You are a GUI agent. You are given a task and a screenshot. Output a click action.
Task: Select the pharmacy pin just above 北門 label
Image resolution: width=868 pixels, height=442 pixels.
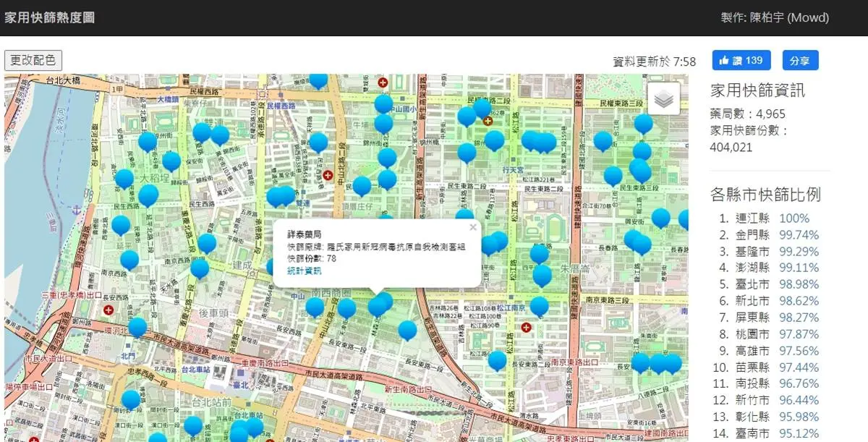coord(137,327)
